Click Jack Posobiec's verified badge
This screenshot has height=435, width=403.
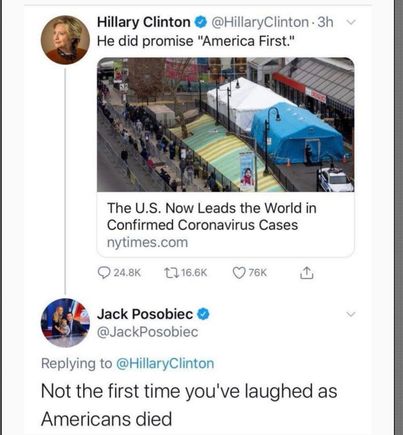click(203, 314)
